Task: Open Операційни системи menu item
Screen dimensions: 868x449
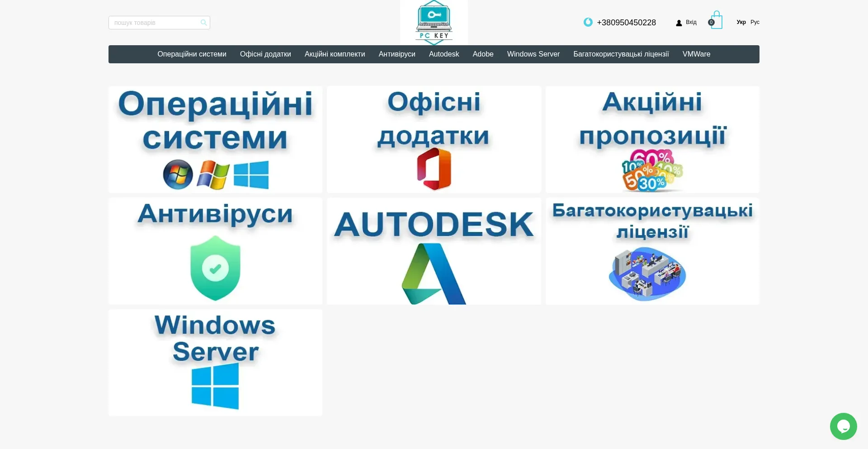Action: (x=192, y=54)
